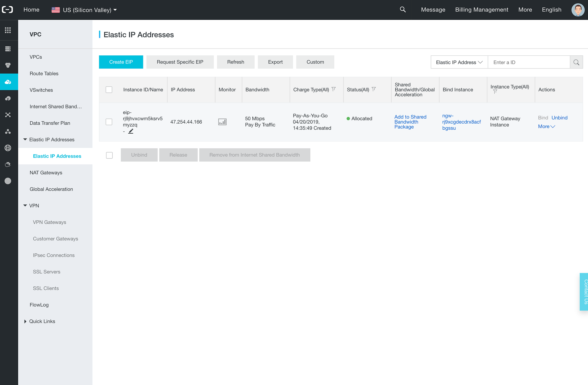Click the magnifier search icon in the top bar
Screen dimensions: 588x385
coord(403,10)
